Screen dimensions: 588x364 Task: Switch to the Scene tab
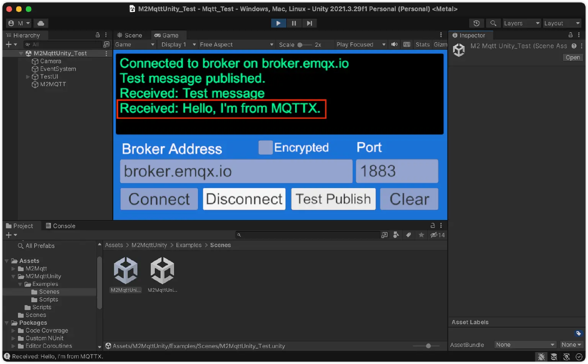pos(130,35)
